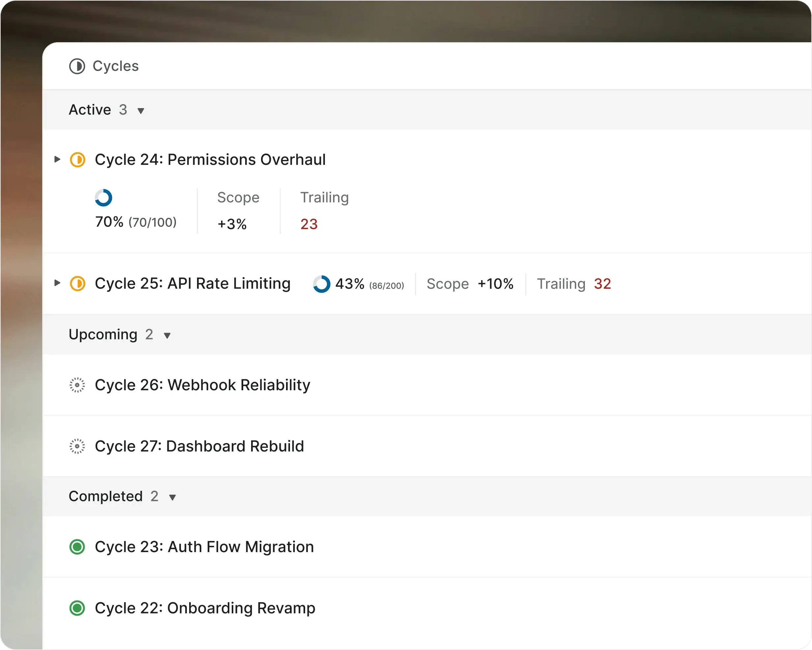Click the 43% (86/200) progress value

(369, 284)
